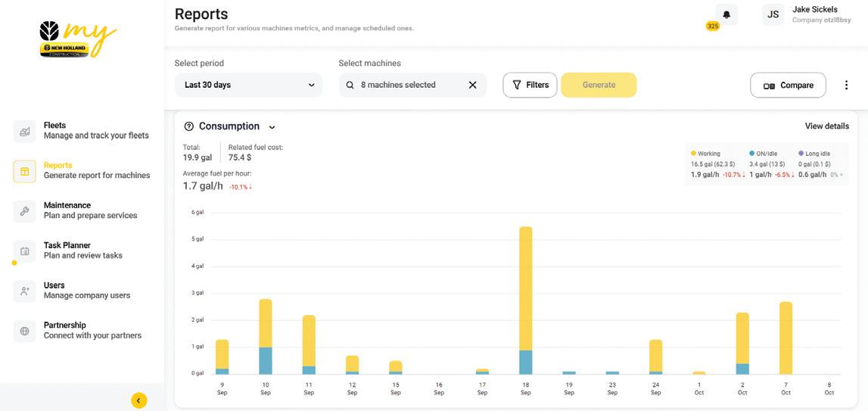Screen dimensions: 868x411
Task: Expand the Consumption metric chevron
Action: [272, 127]
